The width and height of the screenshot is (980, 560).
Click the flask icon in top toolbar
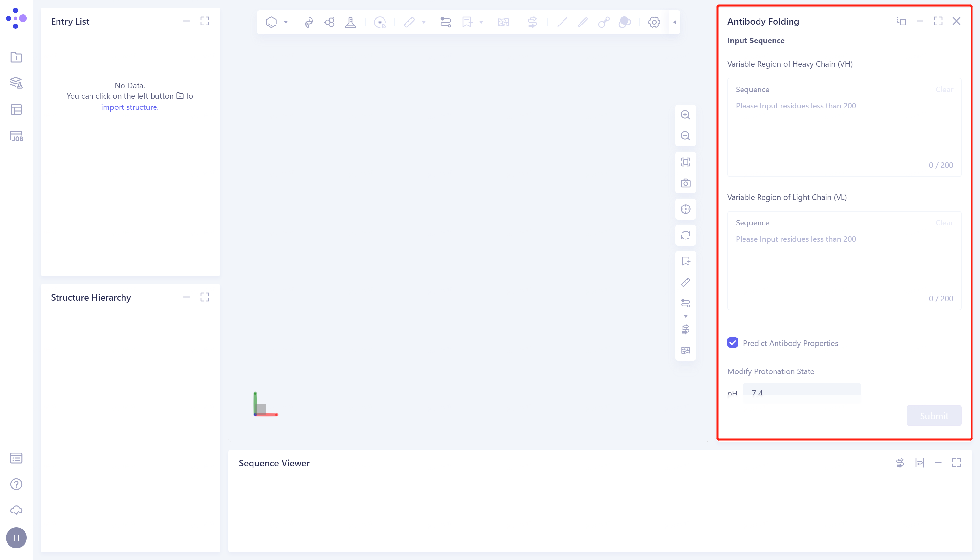coord(350,22)
